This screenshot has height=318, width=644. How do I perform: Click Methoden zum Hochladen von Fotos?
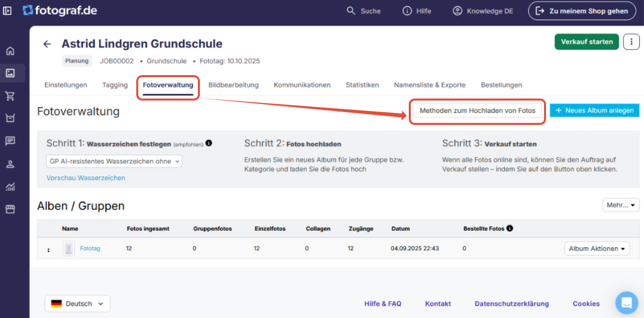(477, 110)
